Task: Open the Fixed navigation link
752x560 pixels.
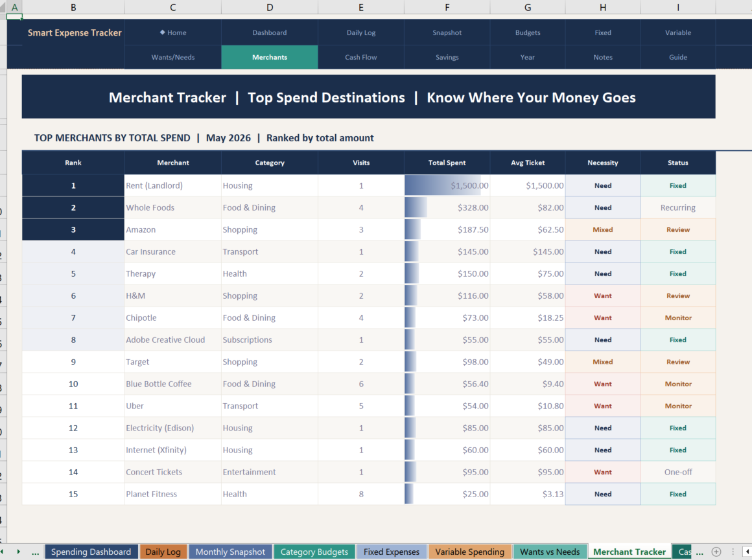Action: click(603, 32)
